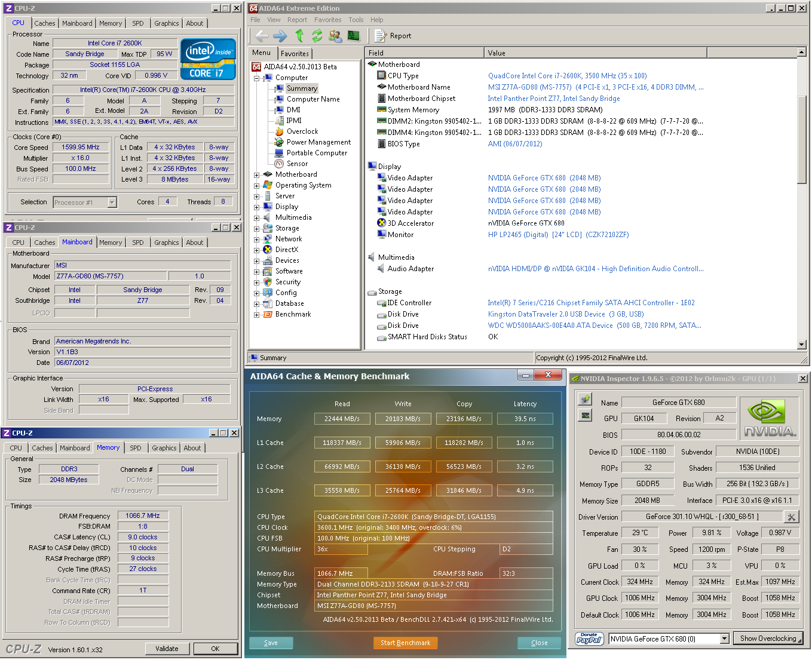
Task: Open the Tools menu in AIDA64
Action: tap(356, 20)
